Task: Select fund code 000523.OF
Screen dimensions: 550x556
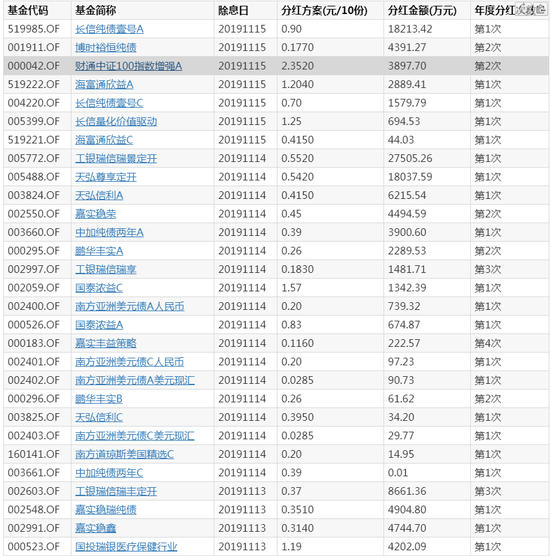Action: (34, 546)
